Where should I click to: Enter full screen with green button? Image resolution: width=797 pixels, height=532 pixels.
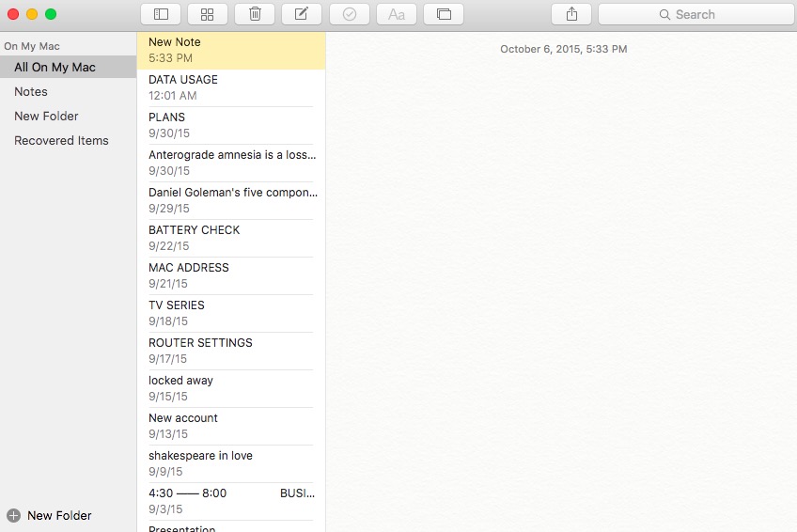51,14
